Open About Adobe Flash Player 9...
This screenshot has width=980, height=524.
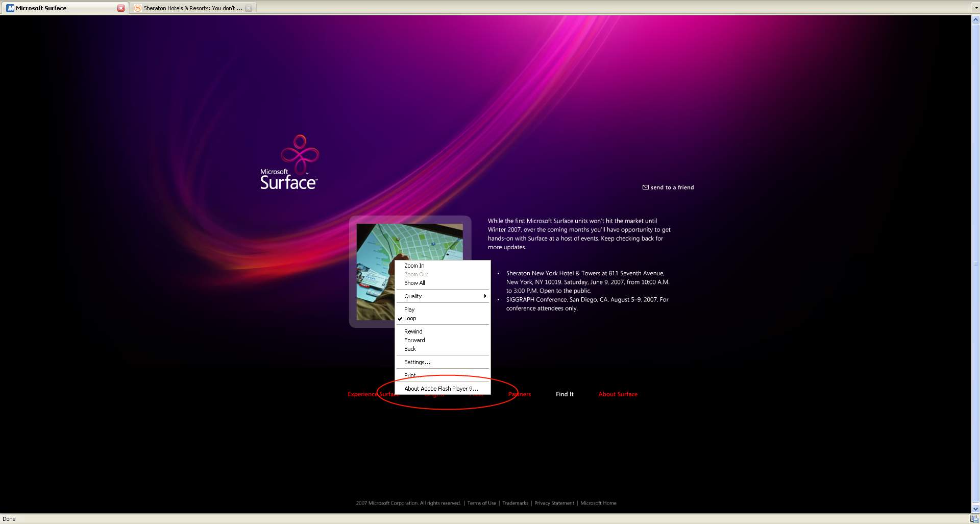[x=443, y=389]
